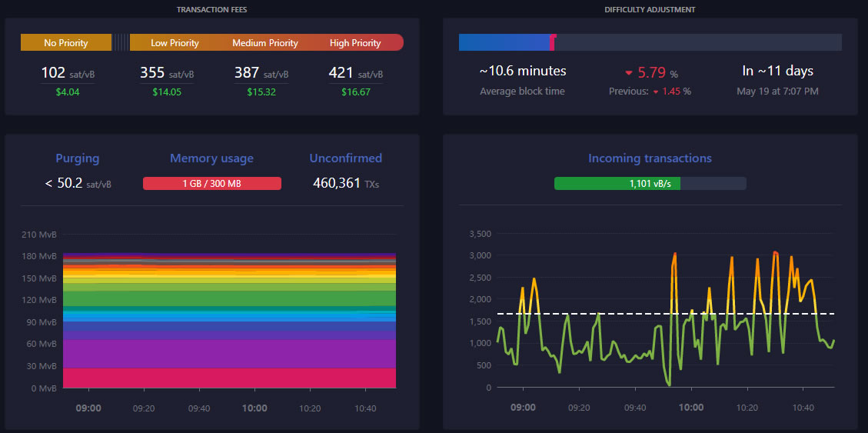Select the No Priority fee segment
The image size is (868, 433).
coord(66,43)
